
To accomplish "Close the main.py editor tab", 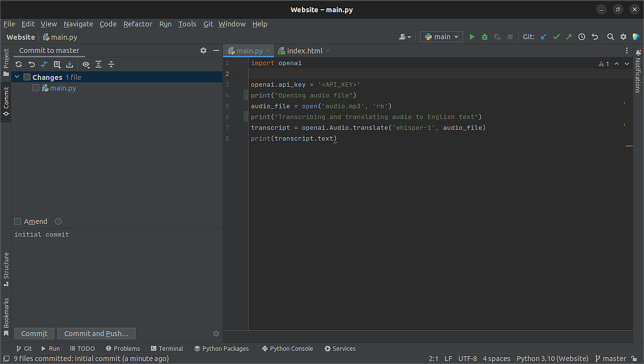I will (x=268, y=51).
